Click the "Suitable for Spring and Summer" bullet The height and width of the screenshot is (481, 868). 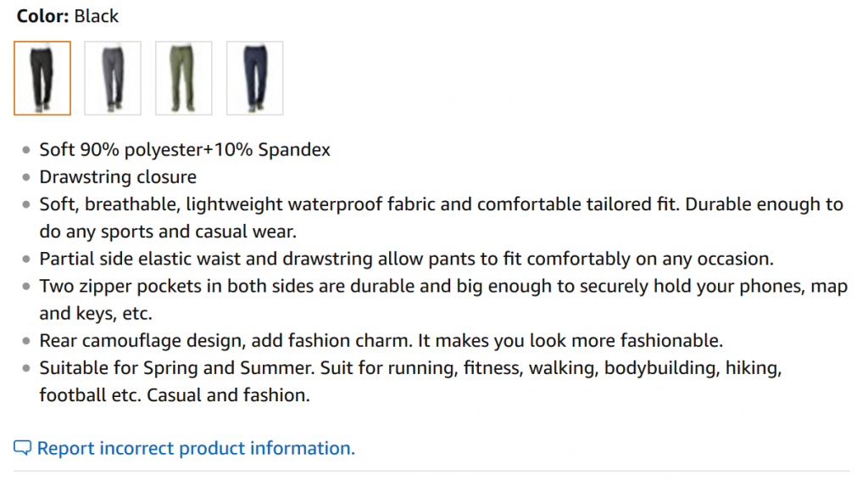(410, 368)
